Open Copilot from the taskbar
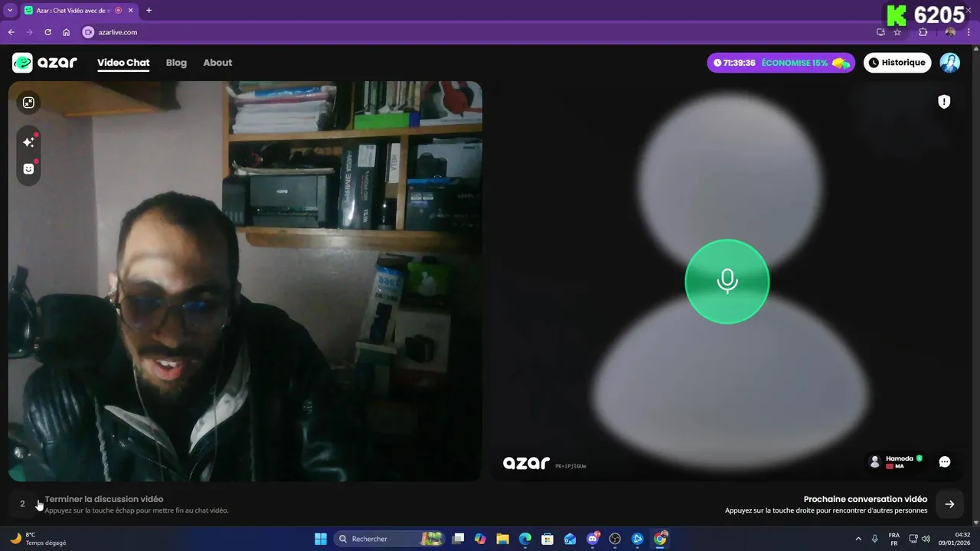The image size is (980, 551). (x=480, y=539)
